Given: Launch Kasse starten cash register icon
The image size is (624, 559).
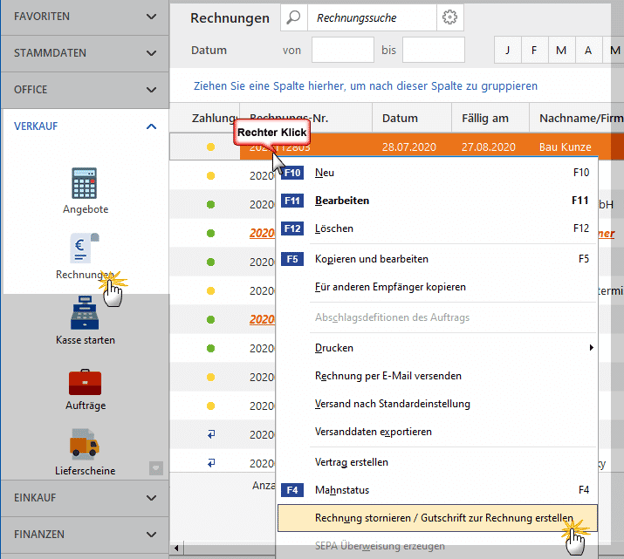Looking at the screenshot, I should pos(85,313).
